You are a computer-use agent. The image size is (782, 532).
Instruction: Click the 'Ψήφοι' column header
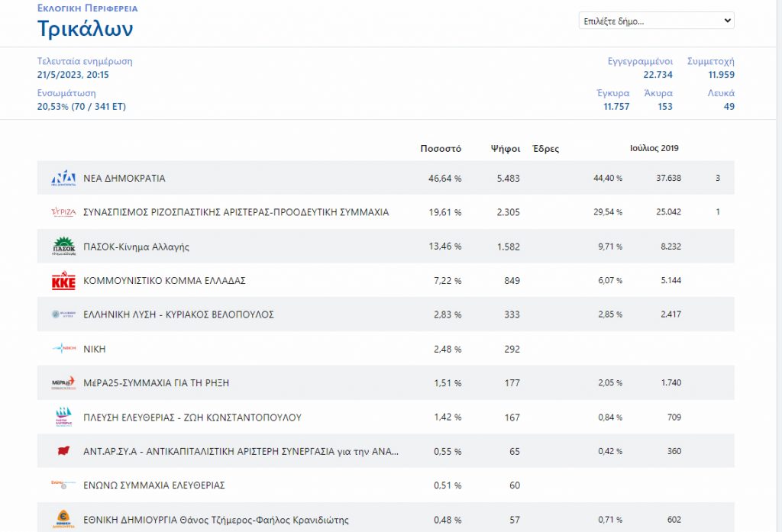click(x=505, y=149)
